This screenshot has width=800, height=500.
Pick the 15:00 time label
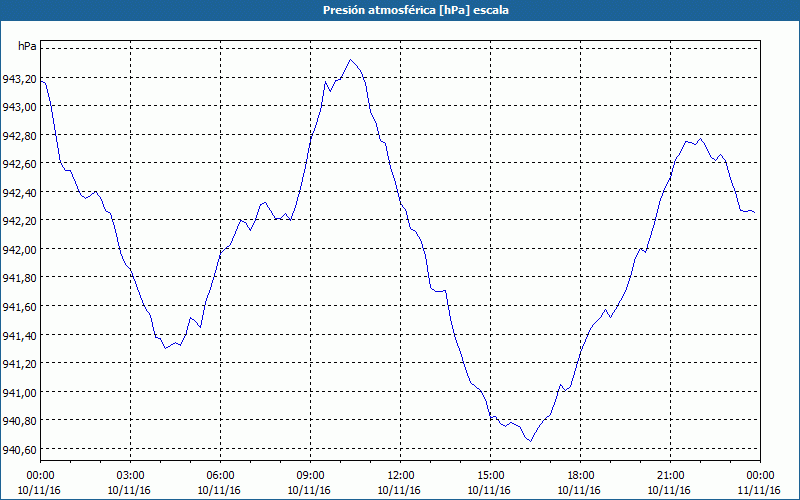490,476
